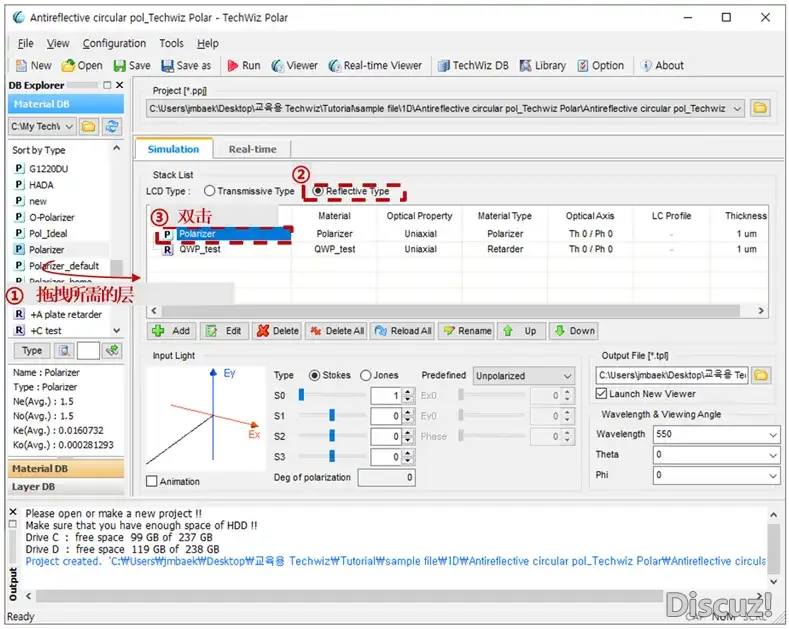The width and height of the screenshot is (789, 629).
Task: Select +A plate retarder material
Action: (66, 314)
